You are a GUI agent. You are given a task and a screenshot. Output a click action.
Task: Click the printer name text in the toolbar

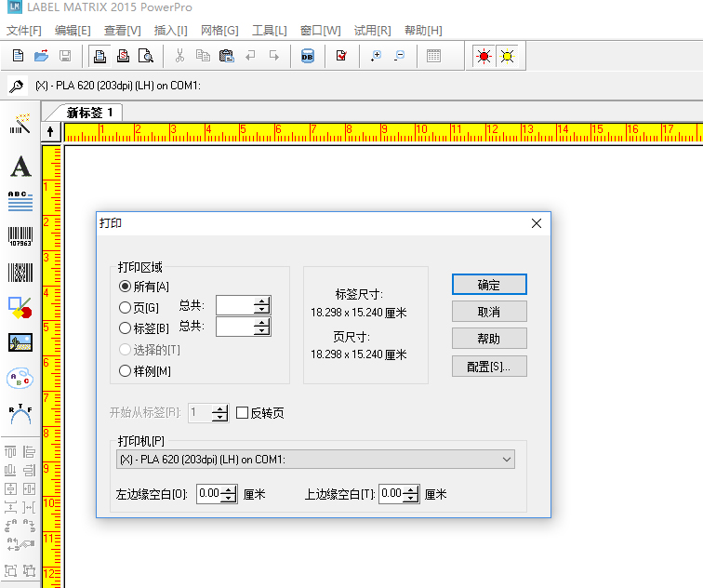coord(118,86)
